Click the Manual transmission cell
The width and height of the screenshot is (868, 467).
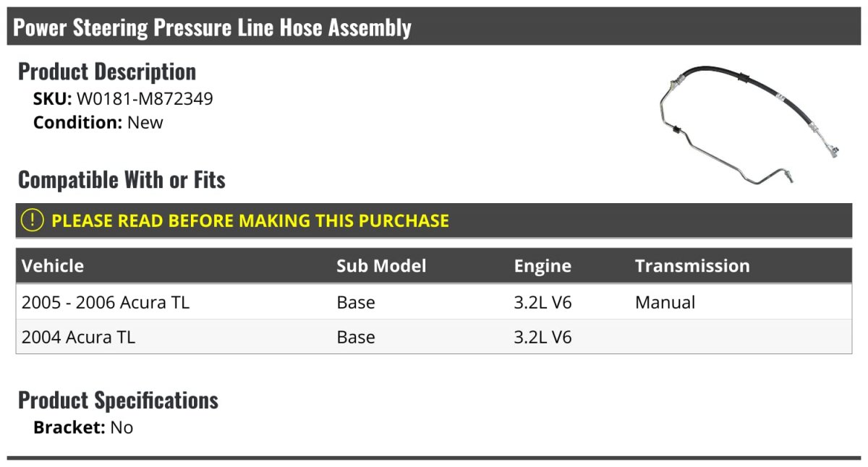pyautogui.click(x=665, y=302)
